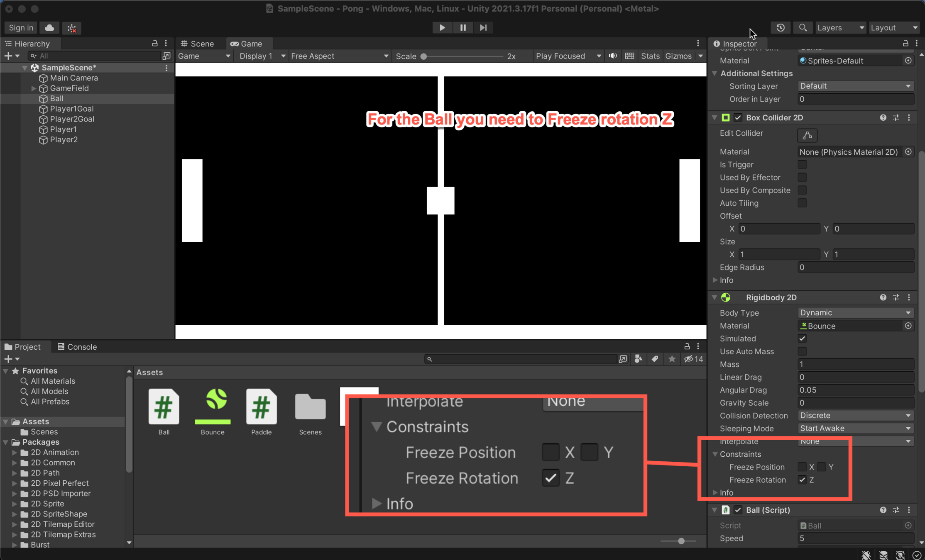Adjust the Game view Scale slider
Image resolution: width=925 pixels, height=560 pixels.
click(424, 56)
